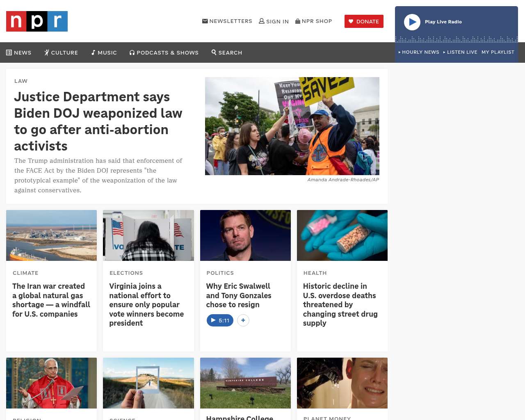Play the 5:11 Swalwell audio story
This screenshot has height=420, width=525.
pyautogui.click(x=220, y=320)
